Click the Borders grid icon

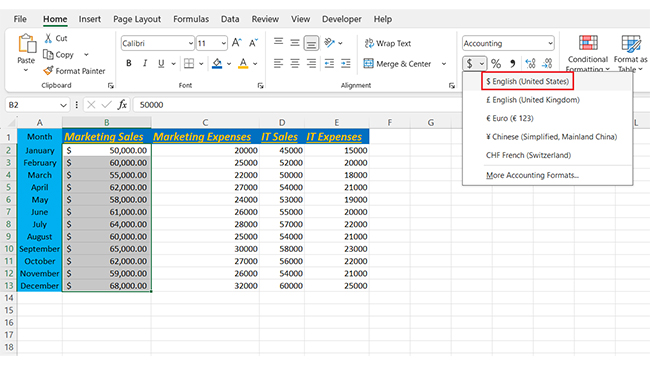coord(189,63)
